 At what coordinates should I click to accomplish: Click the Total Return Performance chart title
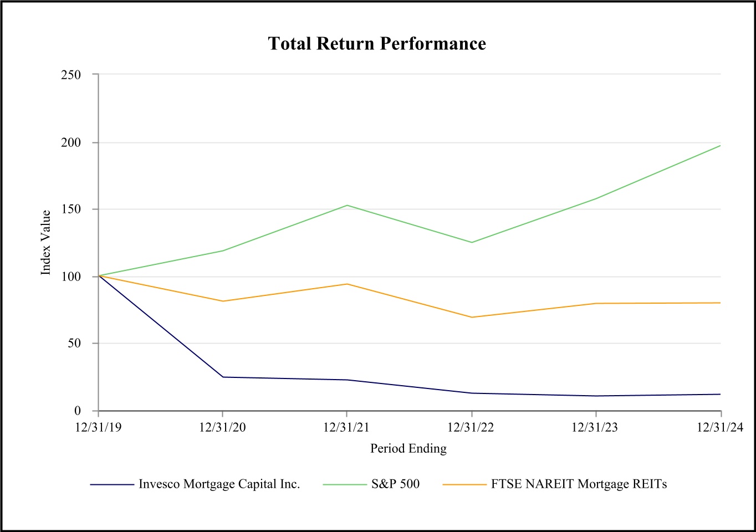pyautogui.click(x=377, y=44)
